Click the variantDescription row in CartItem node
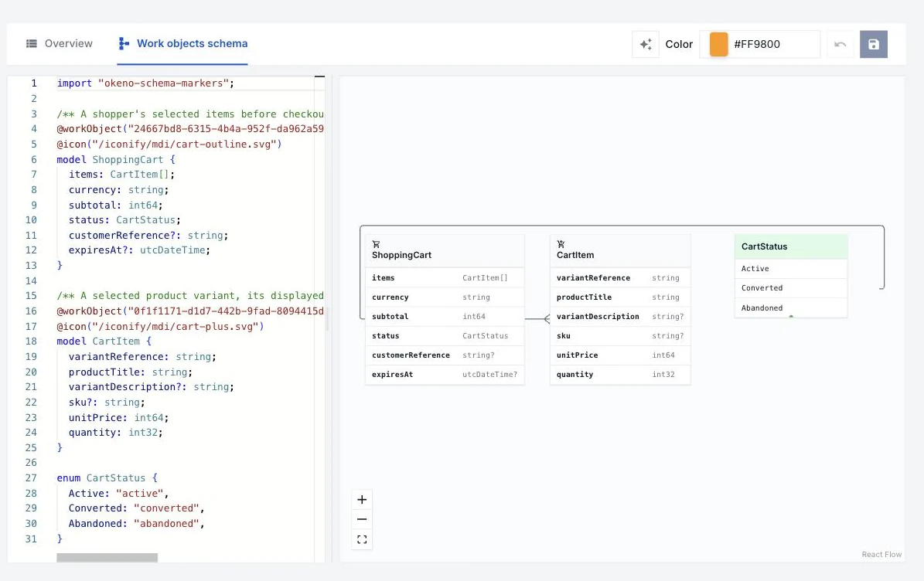 [x=620, y=317]
